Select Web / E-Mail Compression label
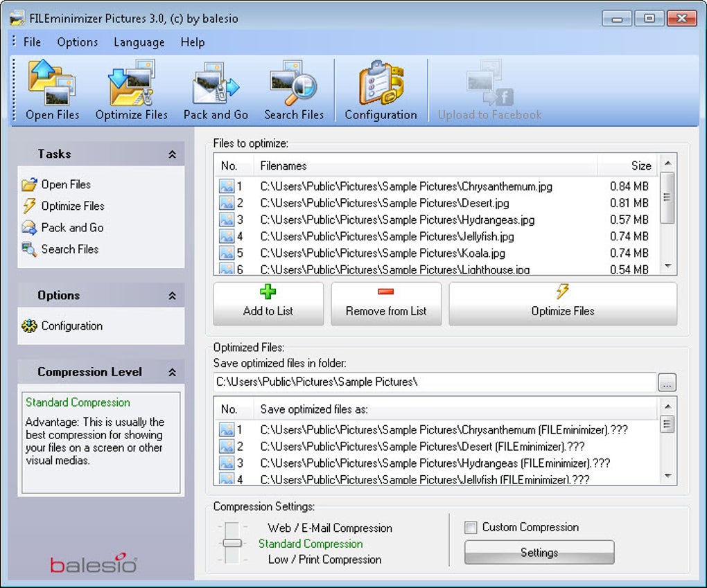This screenshot has width=707, height=588. pyautogui.click(x=330, y=528)
